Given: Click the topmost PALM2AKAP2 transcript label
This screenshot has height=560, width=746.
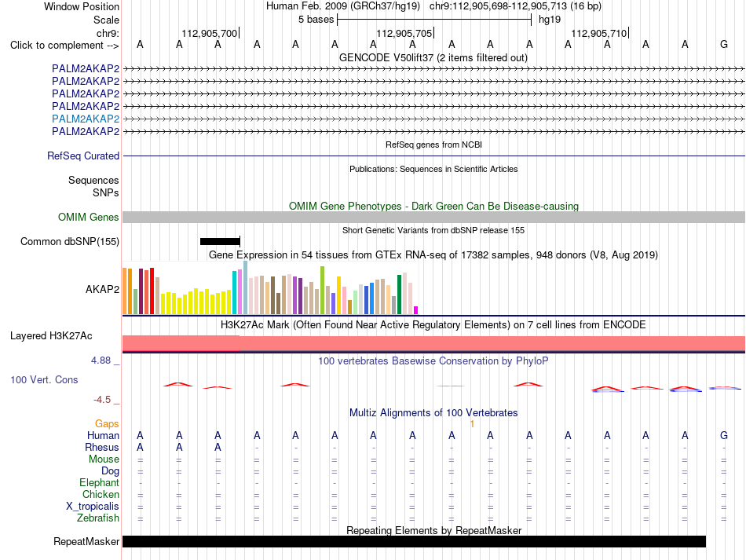Looking at the screenshot, I should click(86, 68).
